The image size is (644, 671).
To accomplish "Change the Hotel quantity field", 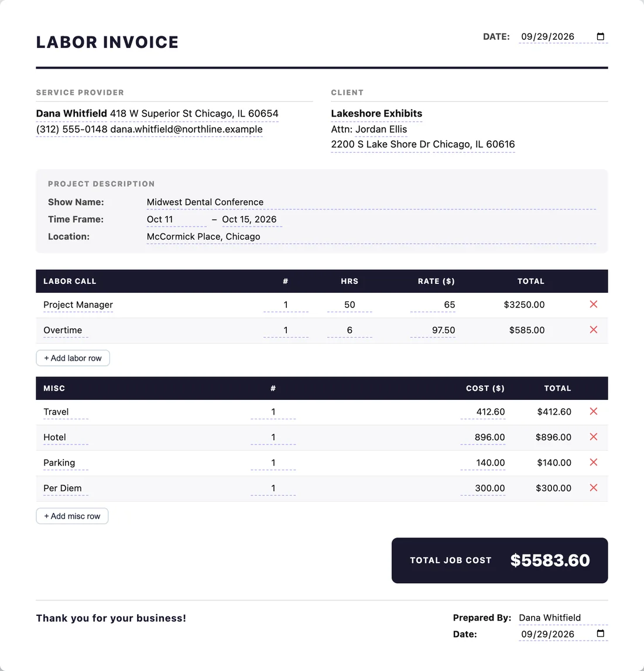I will (x=273, y=437).
